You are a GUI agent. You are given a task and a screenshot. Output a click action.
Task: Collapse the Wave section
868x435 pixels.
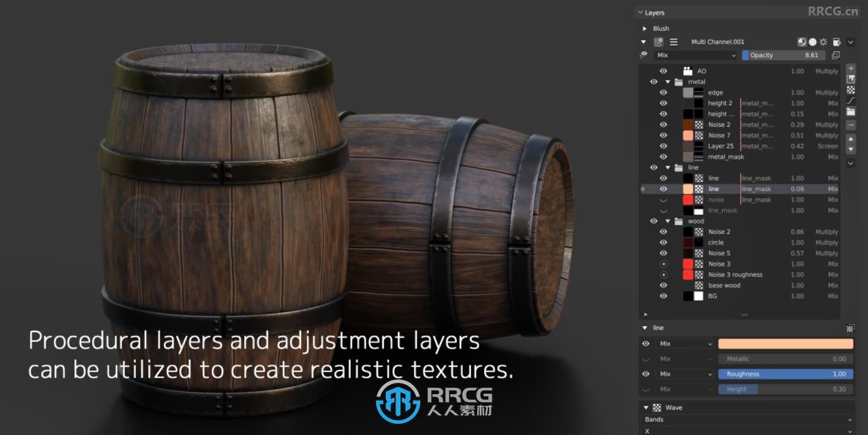click(x=646, y=408)
